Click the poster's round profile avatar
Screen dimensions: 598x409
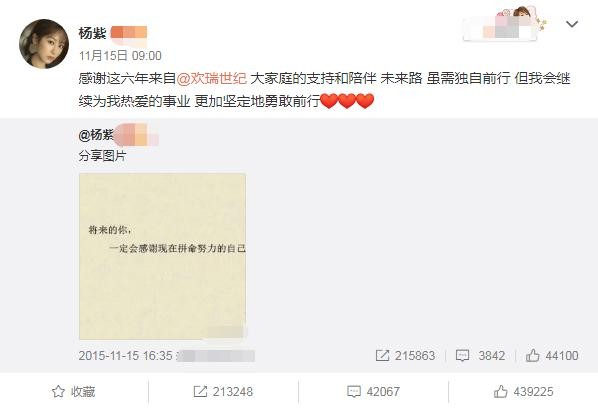[x=44, y=43]
